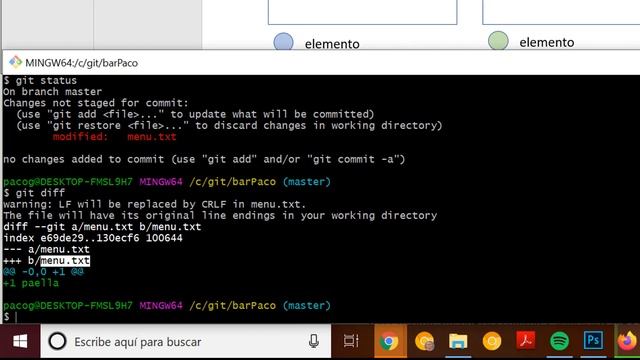Image resolution: width=640 pixels, height=360 pixels.
Task: Open Adobe Acrobat from taskbar
Action: 526,341
